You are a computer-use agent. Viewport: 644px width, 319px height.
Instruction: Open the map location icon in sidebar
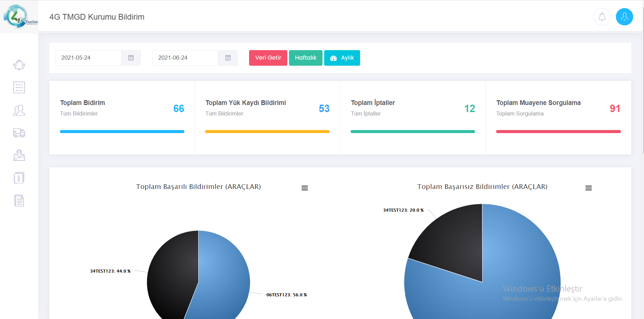tap(19, 155)
